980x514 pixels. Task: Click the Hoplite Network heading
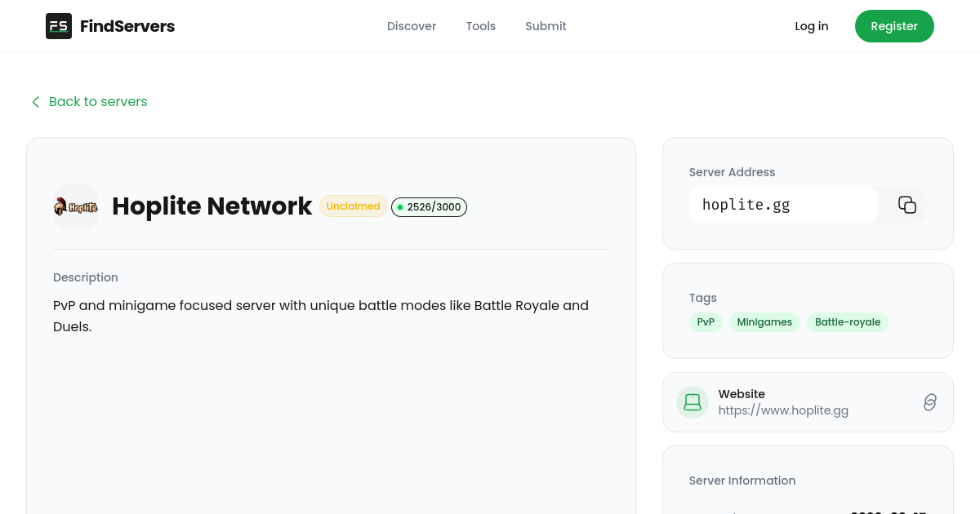pyautogui.click(x=212, y=206)
